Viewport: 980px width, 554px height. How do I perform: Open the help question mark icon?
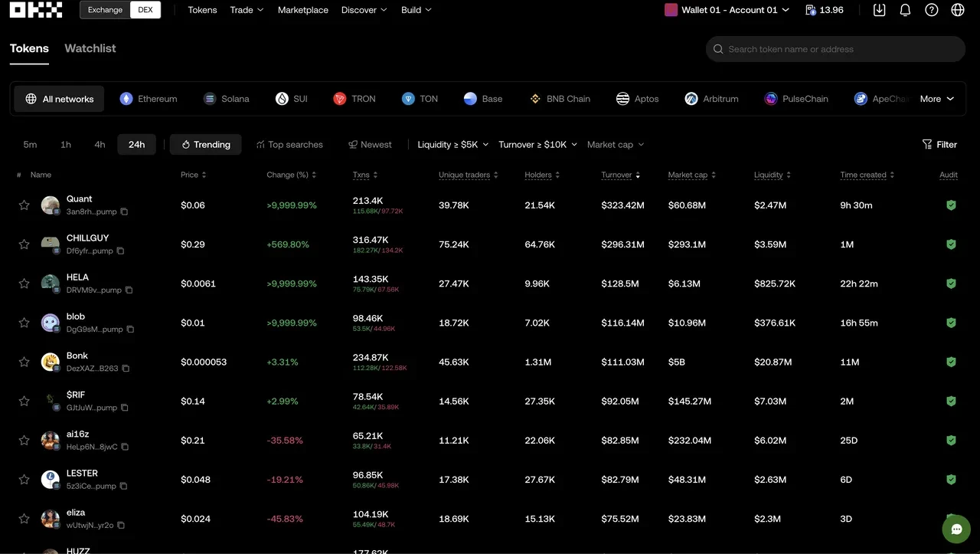(x=931, y=10)
